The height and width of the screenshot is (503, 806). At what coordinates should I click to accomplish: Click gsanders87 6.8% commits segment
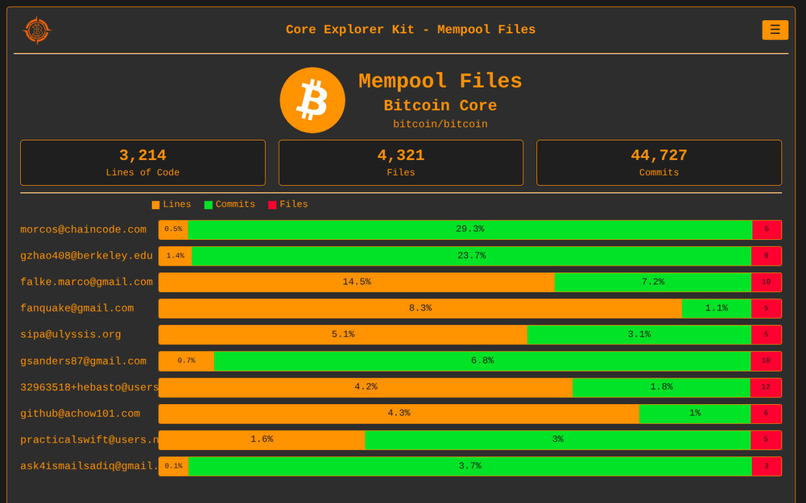coord(482,361)
